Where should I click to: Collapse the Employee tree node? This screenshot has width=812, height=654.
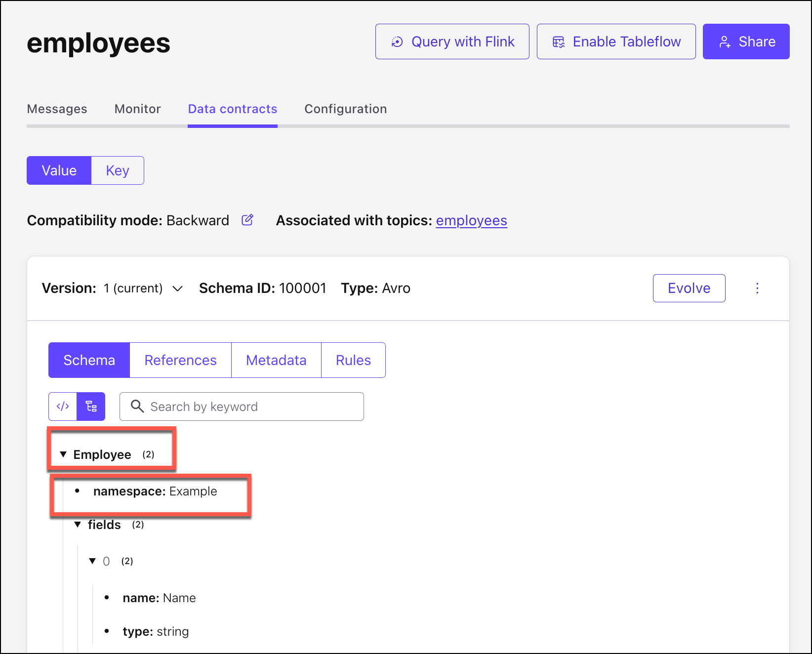[x=63, y=454]
